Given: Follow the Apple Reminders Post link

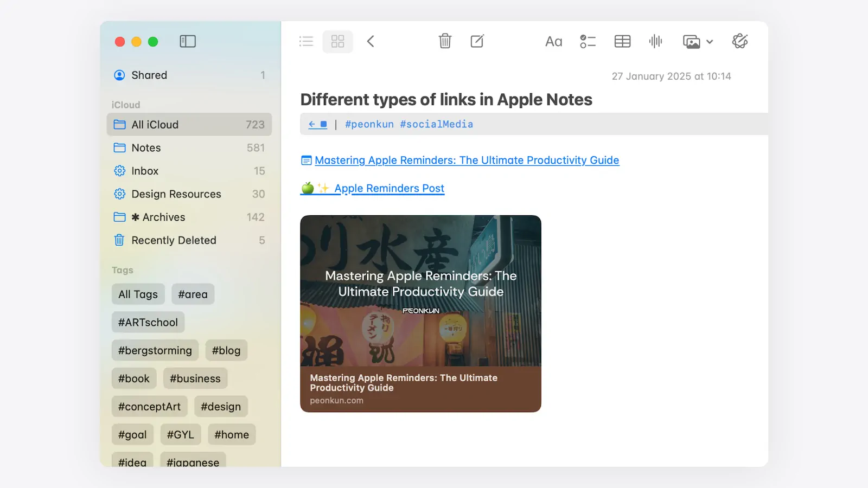Looking at the screenshot, I should 389,189.
